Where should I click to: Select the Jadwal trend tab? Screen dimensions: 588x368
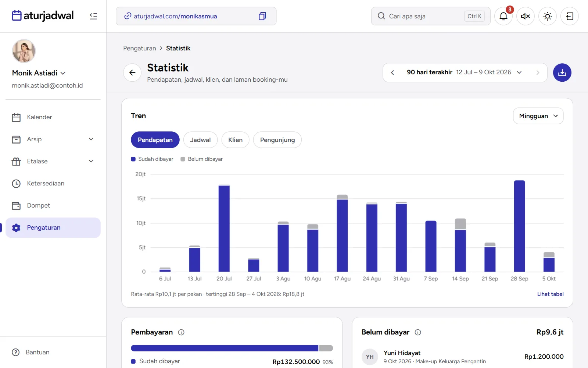click(x=200, y=140)
